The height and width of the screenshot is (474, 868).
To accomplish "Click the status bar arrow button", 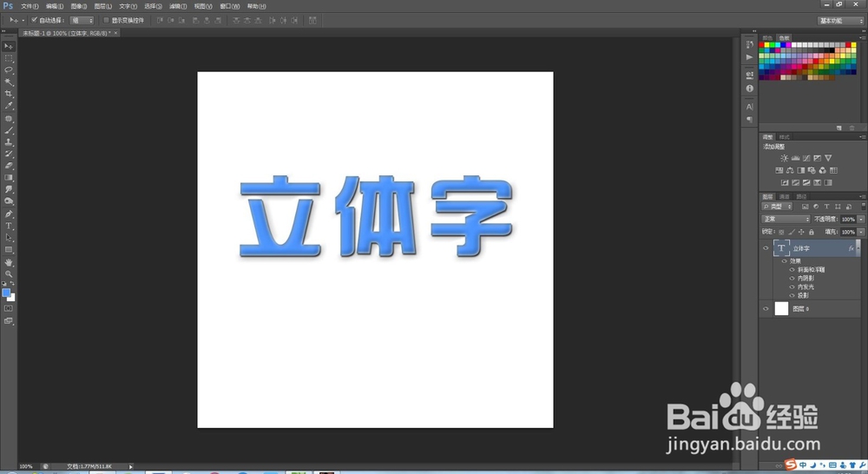I will [x=131, y=467].
